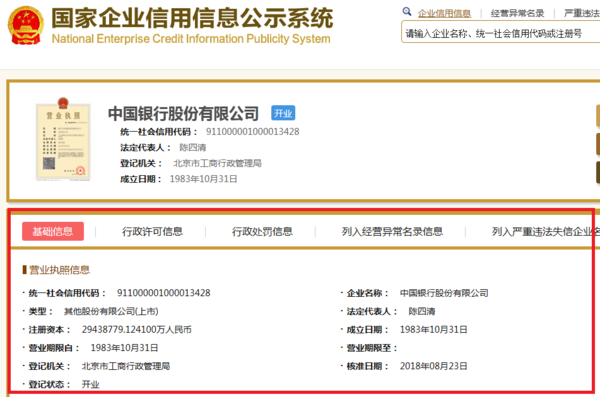Click the National Enterprise Credit Information subtitle
Screen dimensions: 600x397
pos(191,39)
